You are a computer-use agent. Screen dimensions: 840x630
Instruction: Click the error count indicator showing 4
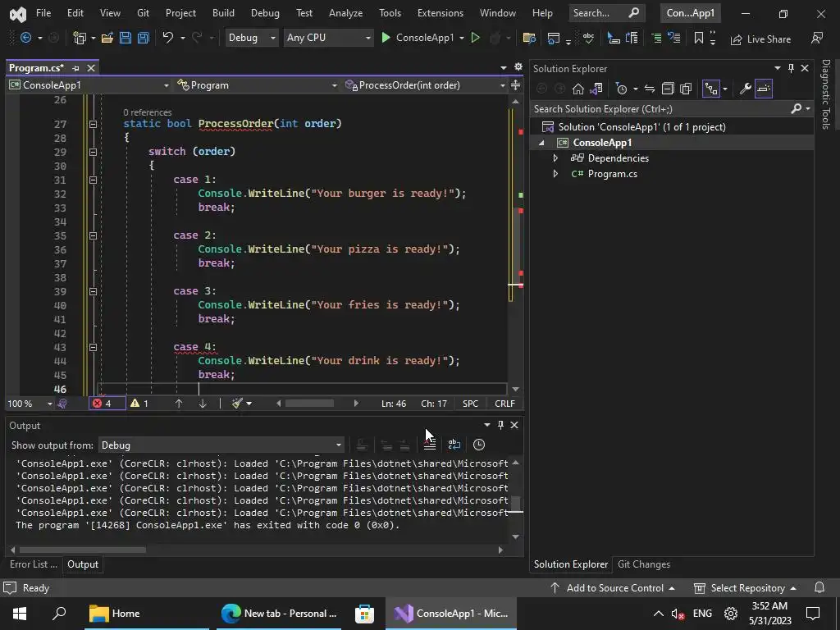(102, 403)
